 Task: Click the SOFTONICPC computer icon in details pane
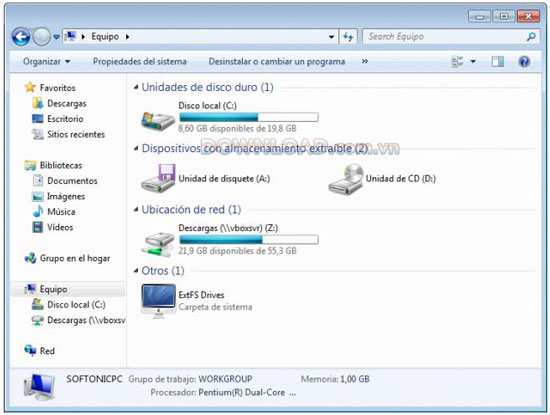click(40, 387)
